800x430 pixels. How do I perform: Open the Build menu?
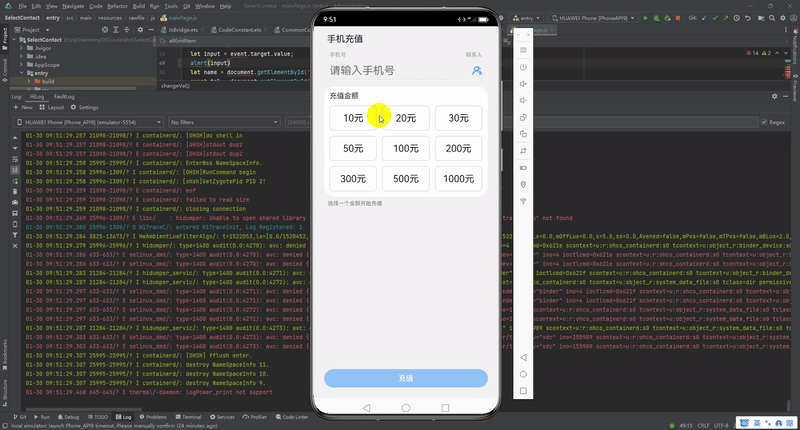click(x=139, y=6)
